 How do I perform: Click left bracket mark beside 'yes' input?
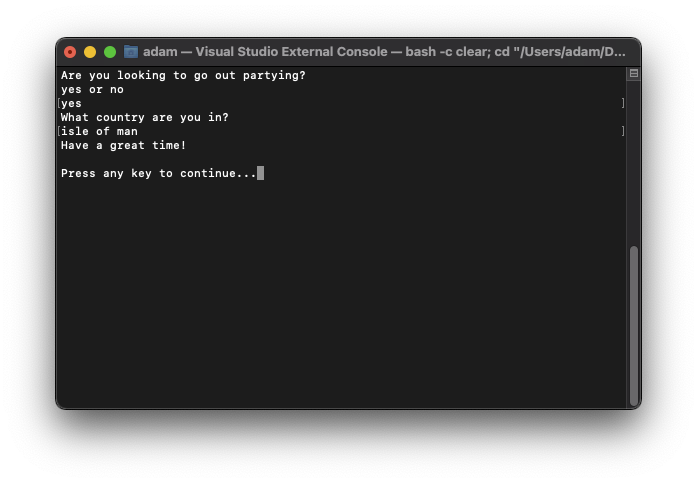coord(59,104)
